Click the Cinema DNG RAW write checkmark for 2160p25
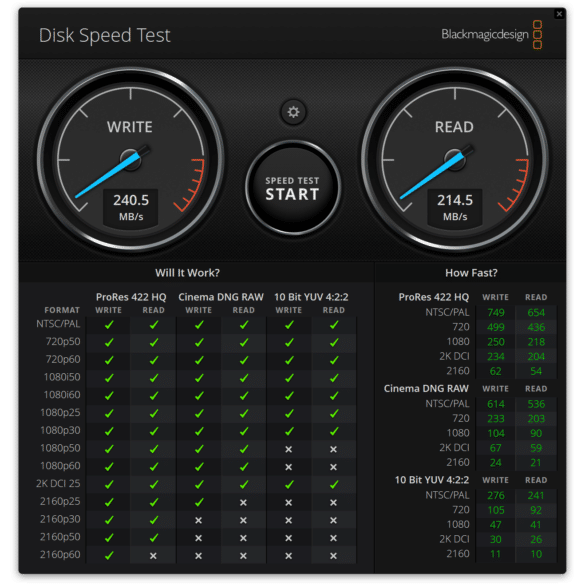 point(199,502)
